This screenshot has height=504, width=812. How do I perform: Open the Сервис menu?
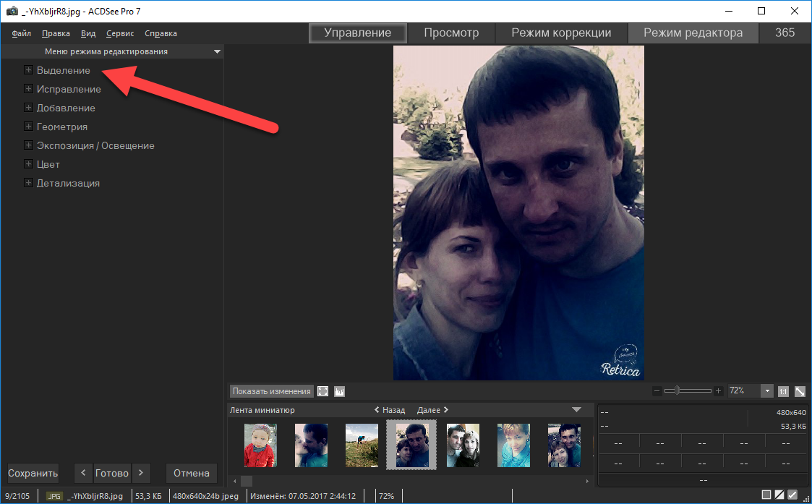(x=119, y=33)
